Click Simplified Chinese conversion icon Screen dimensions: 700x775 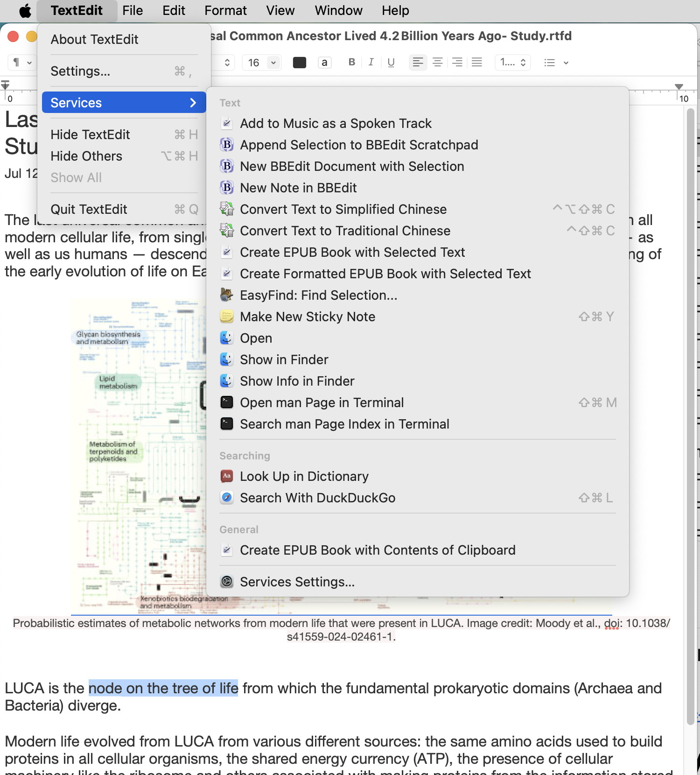coord(227,209)
